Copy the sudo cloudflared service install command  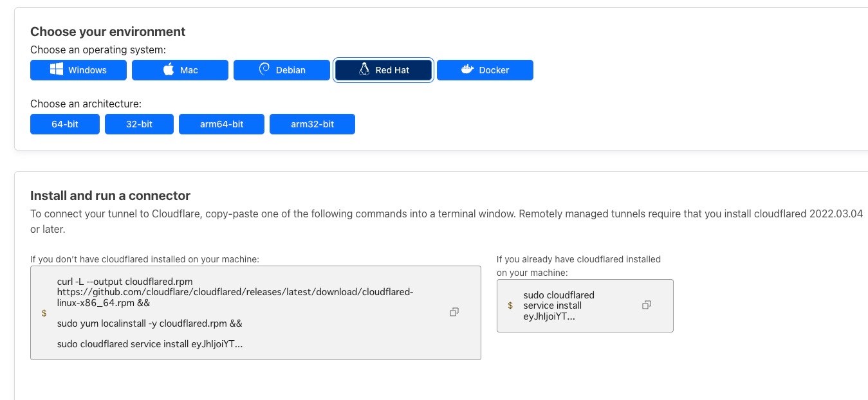tap(647, 305)
